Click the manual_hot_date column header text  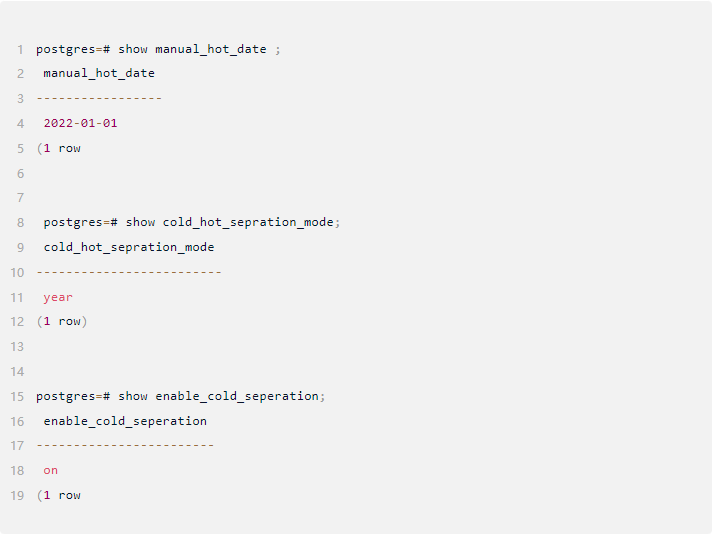[99, 73]
